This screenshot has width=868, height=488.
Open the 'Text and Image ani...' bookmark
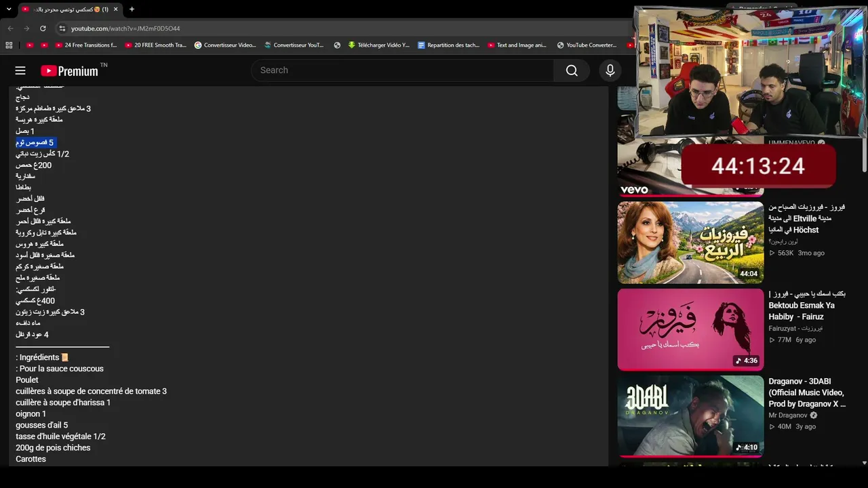(517, 45)
